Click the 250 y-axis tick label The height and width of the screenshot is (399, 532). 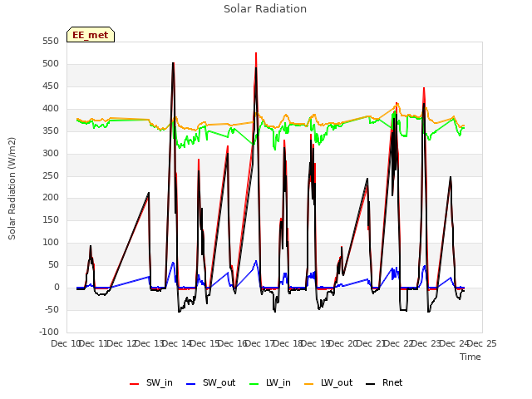click(x=51, y=175)
